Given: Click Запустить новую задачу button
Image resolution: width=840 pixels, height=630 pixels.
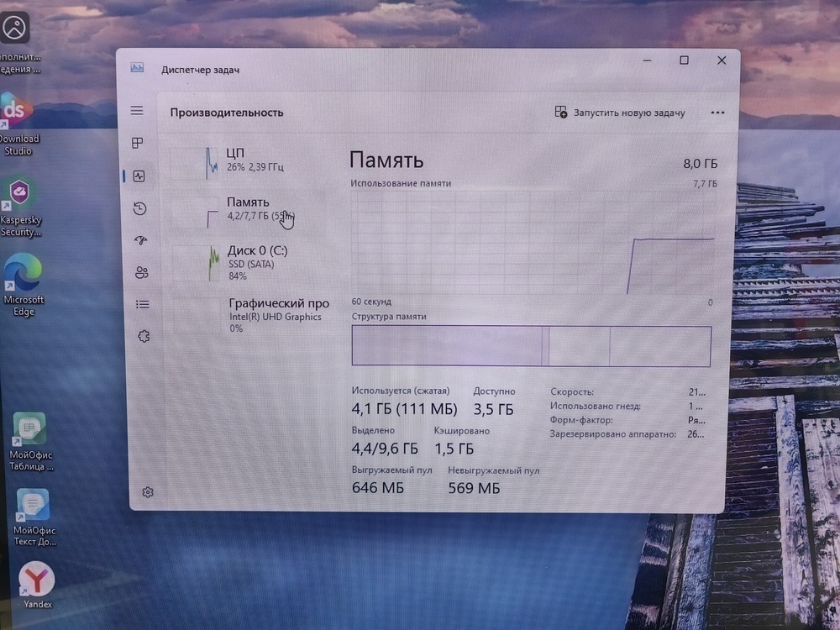Looking at the screenshot, I should pos(620,113).
